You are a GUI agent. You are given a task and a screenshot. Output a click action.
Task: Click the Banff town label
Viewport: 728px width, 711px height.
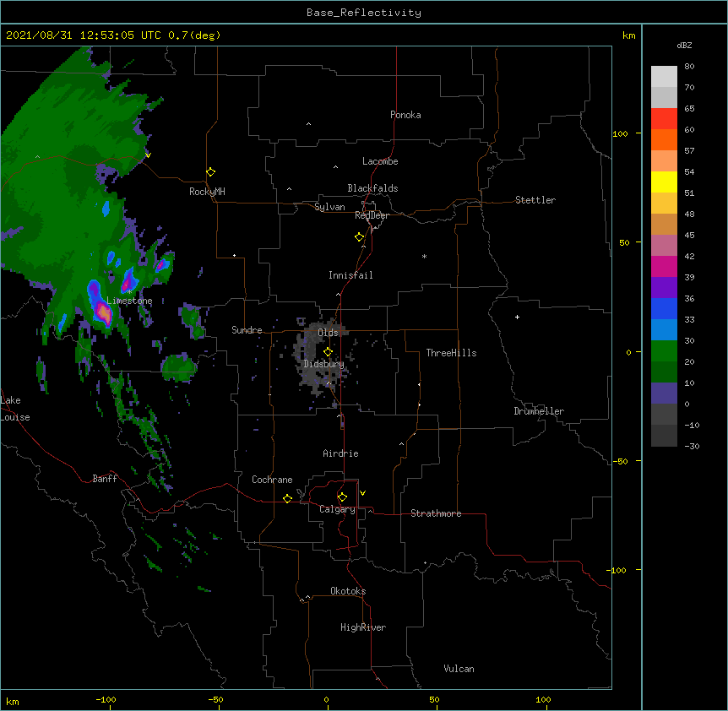coord(105,479)
